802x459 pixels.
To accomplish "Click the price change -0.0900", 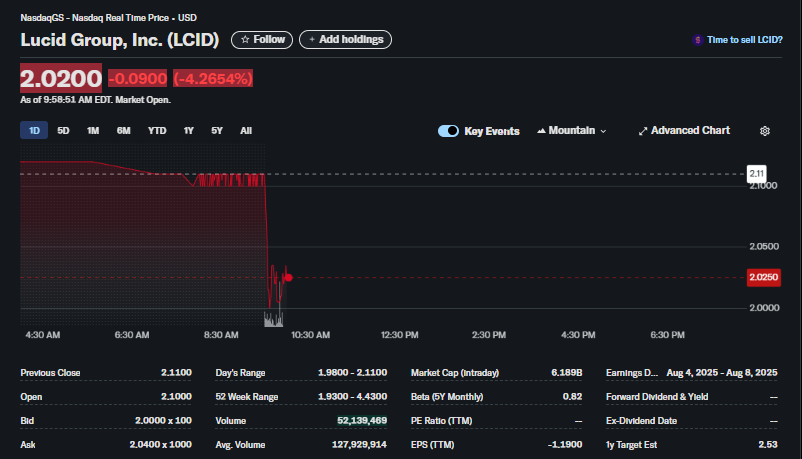I will [x=138, y=79].
